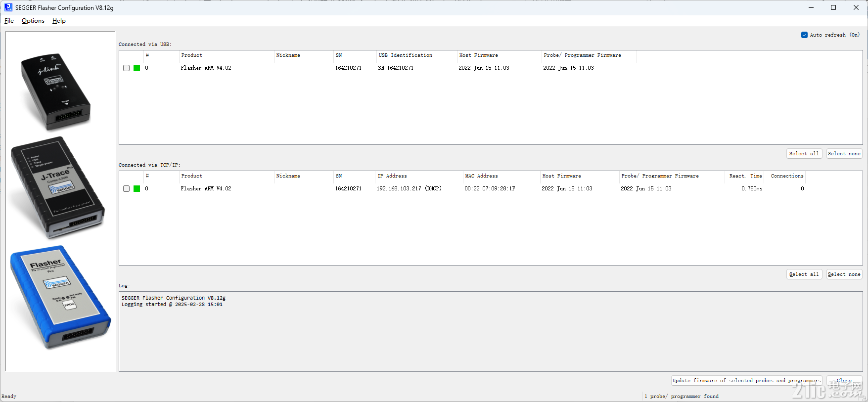Click the green status indicator in USB row

137,68
